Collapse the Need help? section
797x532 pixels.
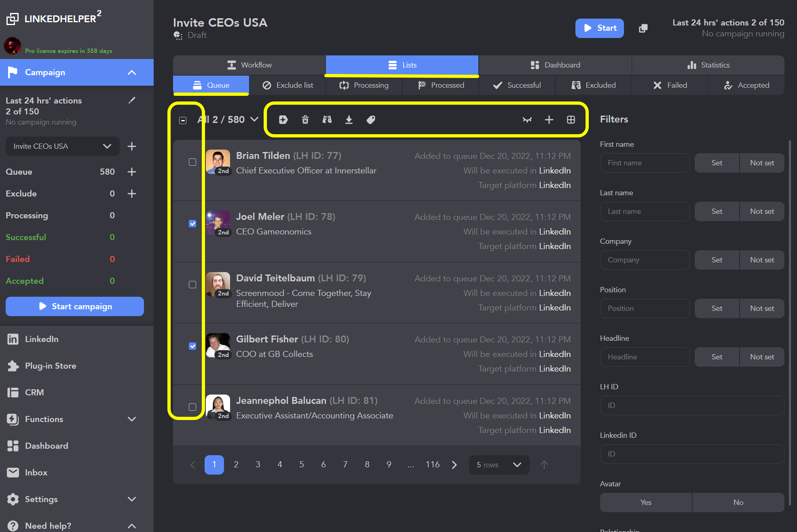click(132, 526)
